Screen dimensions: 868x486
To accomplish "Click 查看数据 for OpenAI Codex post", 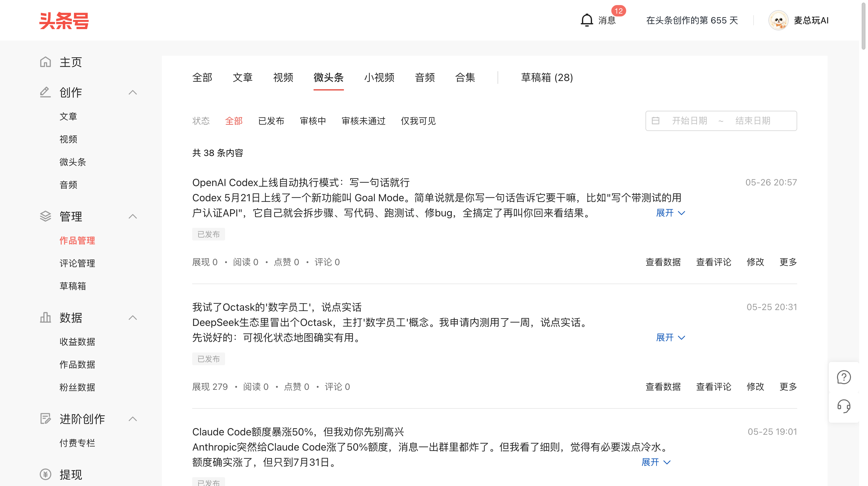I will [663, 262].
